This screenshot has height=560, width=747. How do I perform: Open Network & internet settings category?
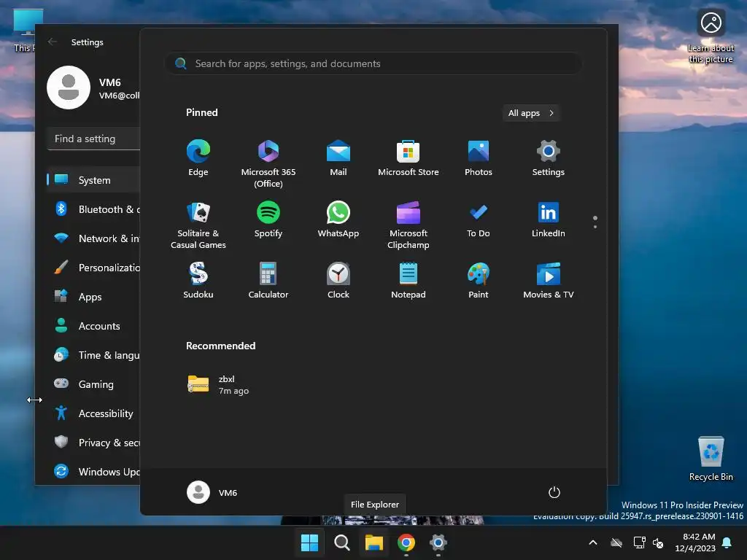93,238
